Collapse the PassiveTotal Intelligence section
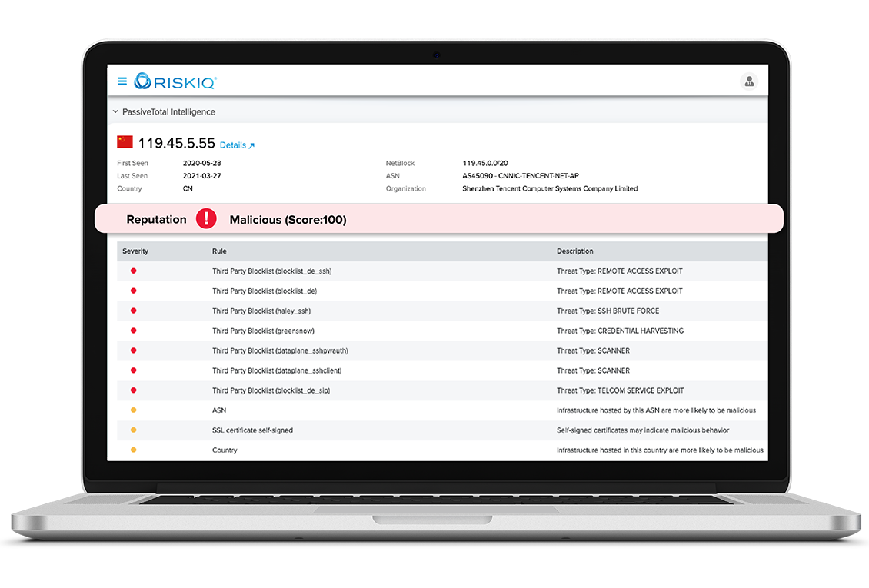Screen dimensions: 869x588 pos(115,112)
